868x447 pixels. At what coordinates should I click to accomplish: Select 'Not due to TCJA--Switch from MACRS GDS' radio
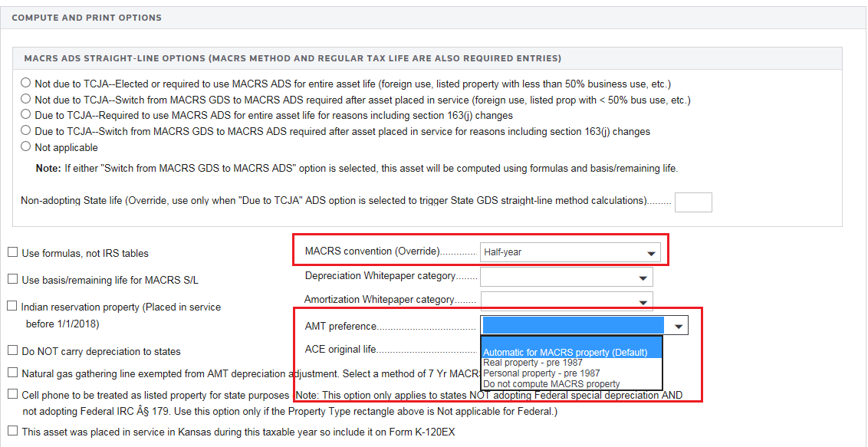(26, 99)
